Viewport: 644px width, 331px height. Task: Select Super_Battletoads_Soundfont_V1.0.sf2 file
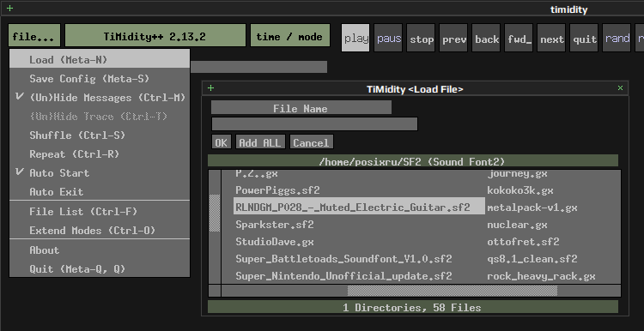(x=343, y=259)
